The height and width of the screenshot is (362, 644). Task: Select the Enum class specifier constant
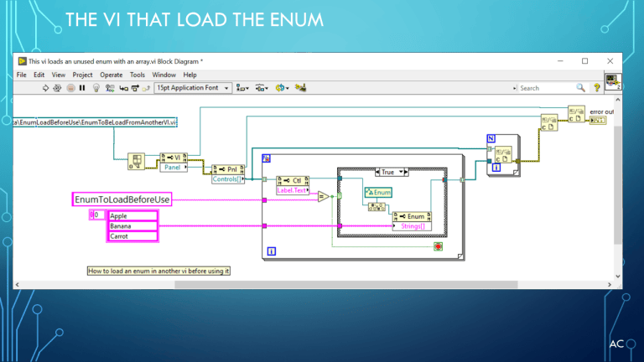tap(378, 193)
